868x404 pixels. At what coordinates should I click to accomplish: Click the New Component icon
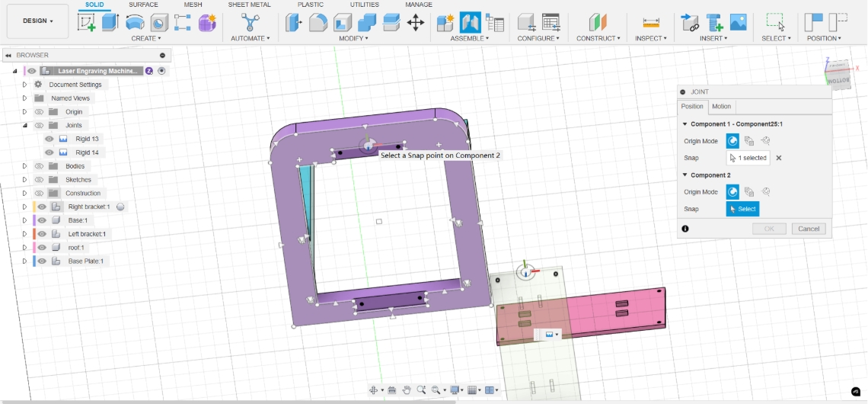pos(445,22)
